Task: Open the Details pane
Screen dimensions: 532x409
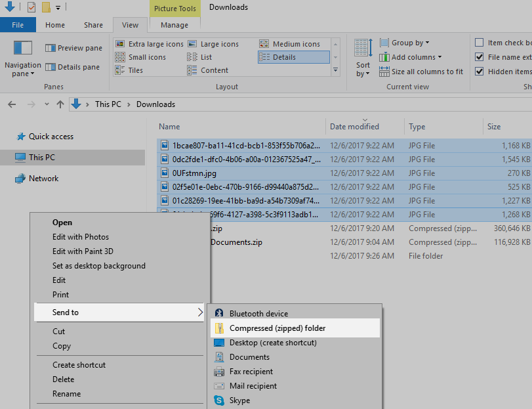Action: coord(72,66)
